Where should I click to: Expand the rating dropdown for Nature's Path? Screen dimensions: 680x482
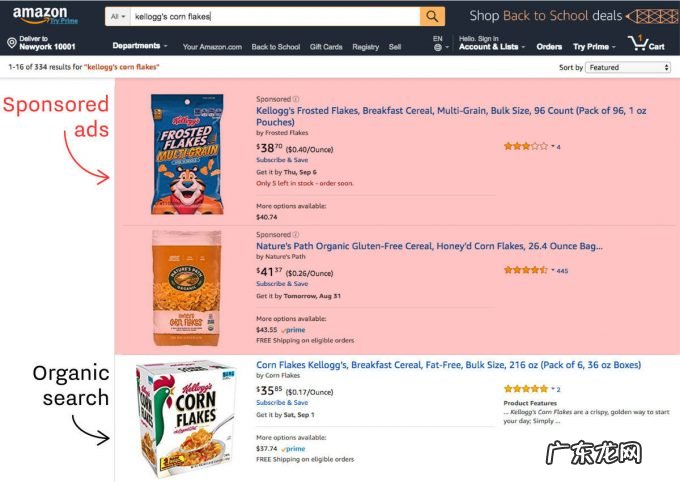(552, 270)
